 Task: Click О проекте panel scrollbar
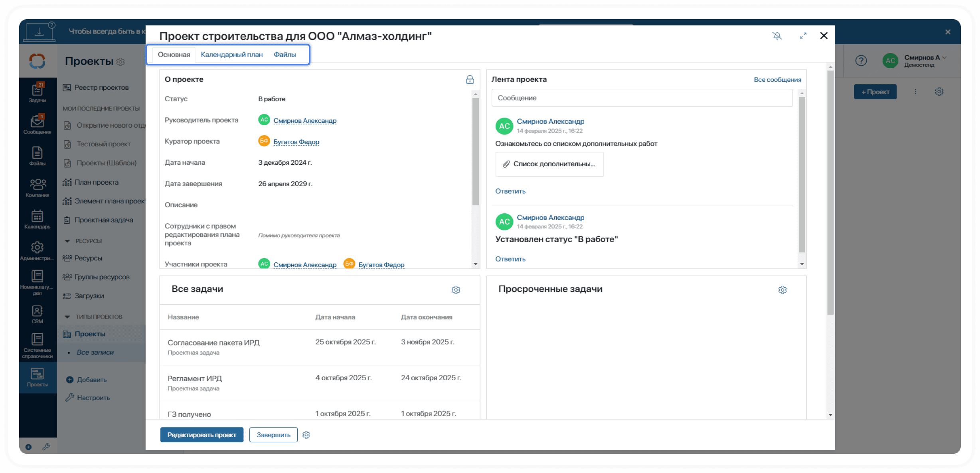click(475, 152)
